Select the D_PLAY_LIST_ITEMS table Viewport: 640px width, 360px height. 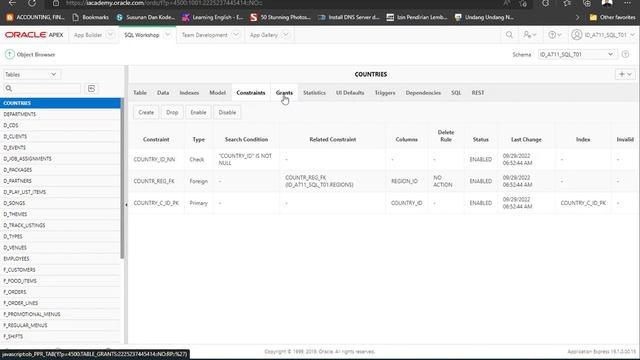60,192
